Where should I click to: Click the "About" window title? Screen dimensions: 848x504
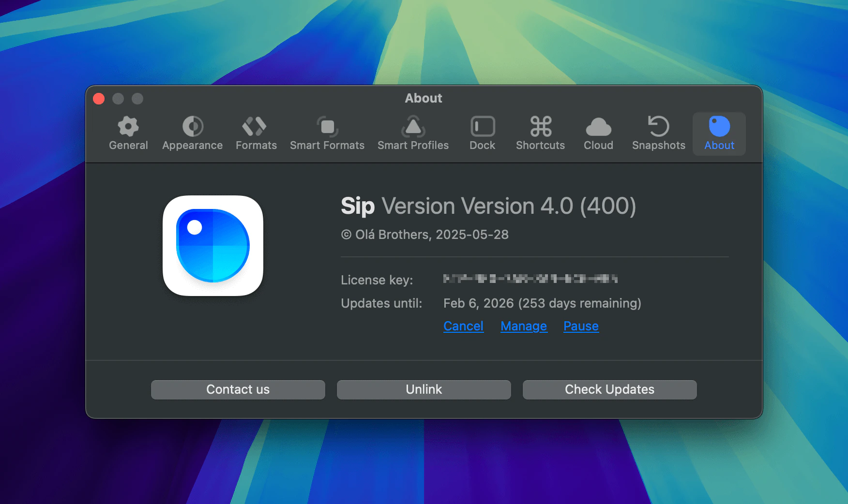(424, 98)
